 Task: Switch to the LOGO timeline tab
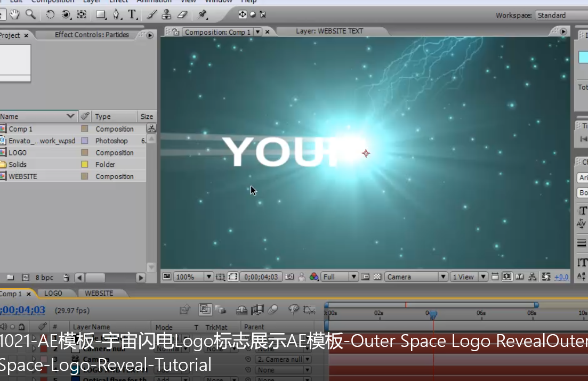tap(53, 293)
